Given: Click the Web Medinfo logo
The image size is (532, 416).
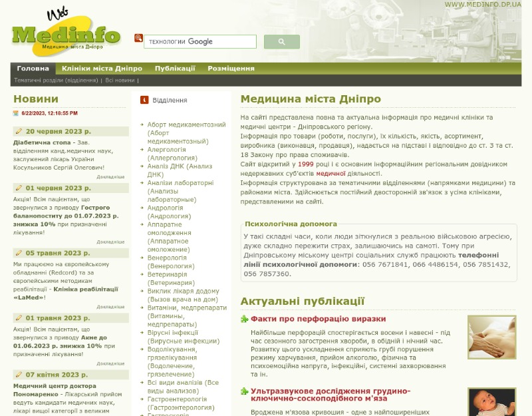Looking at the screenshot, I should 66,32.
